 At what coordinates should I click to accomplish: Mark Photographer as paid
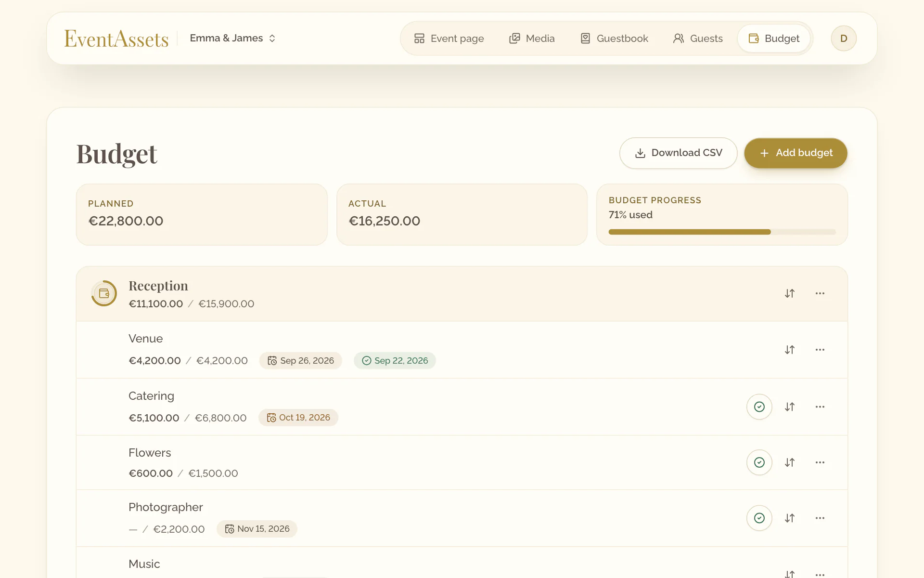tap(759, 518)
